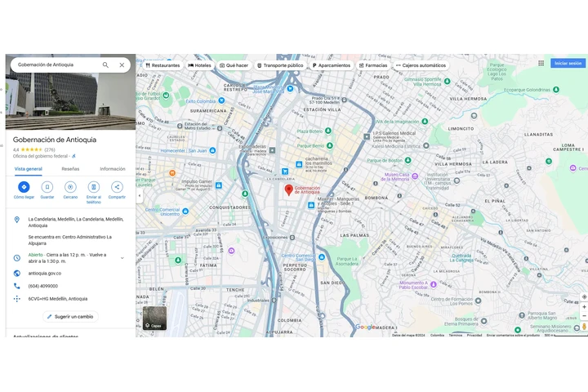Screen dimensions: 588x392
Task: Click the Gimnasio Sportlife Villa Hermosa marker
Action: click(x=447, y=81)
